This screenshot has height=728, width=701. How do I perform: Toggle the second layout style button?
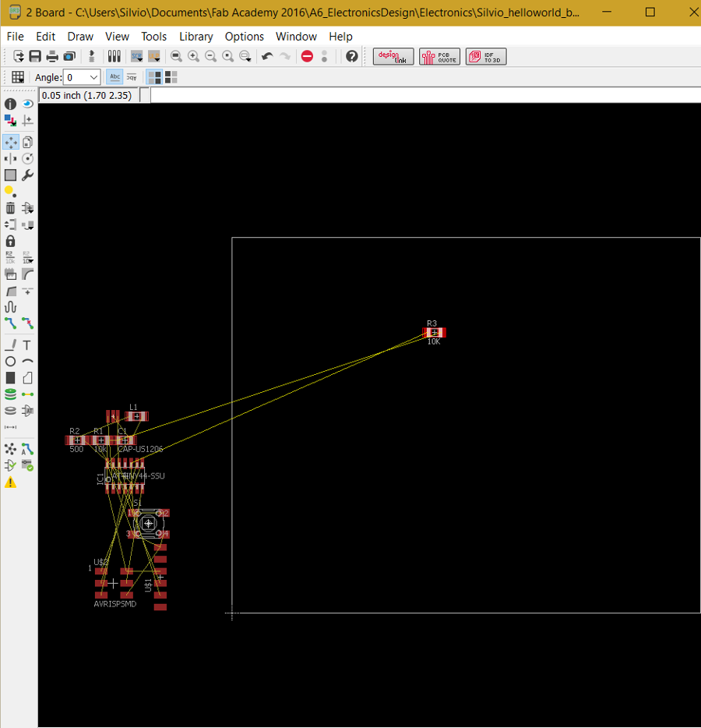click(x=171, y=77)
